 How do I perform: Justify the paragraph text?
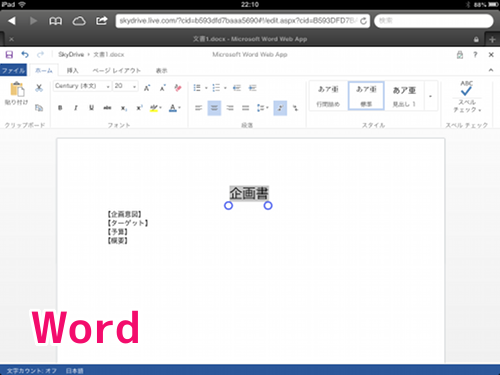[245, 108]
